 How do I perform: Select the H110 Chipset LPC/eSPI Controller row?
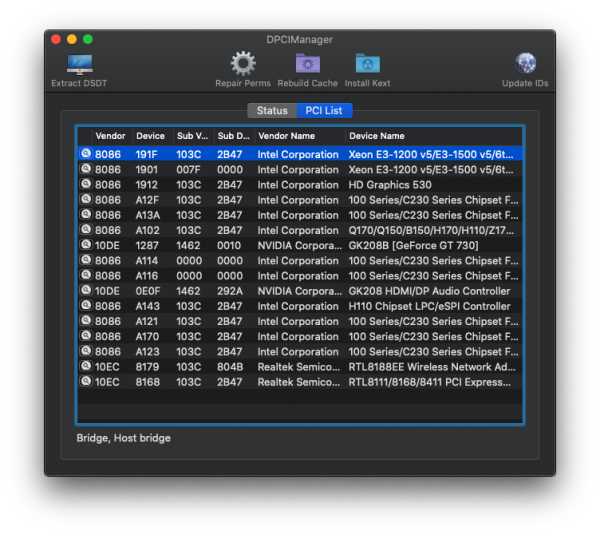click(x=429, y=306)
